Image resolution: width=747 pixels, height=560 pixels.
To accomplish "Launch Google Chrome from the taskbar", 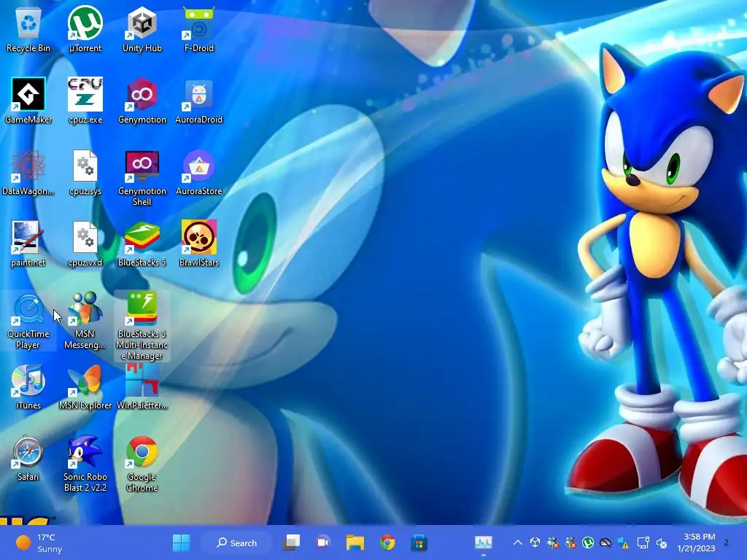I will pyautogui.click(x=387, y=542).
